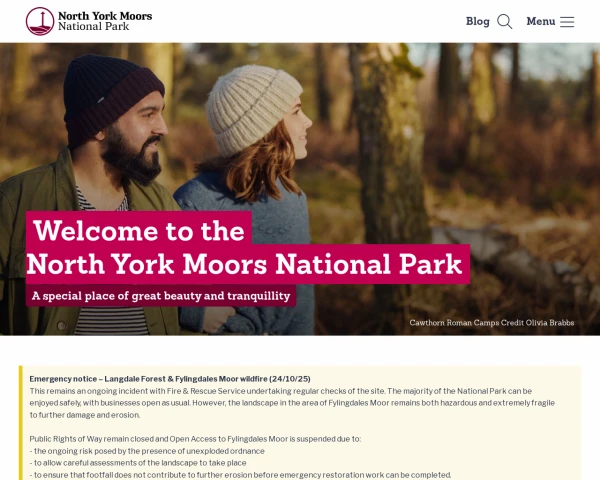Click the 'Welcome to the' hero heading
600x480 pixels.
pos(139,231)
